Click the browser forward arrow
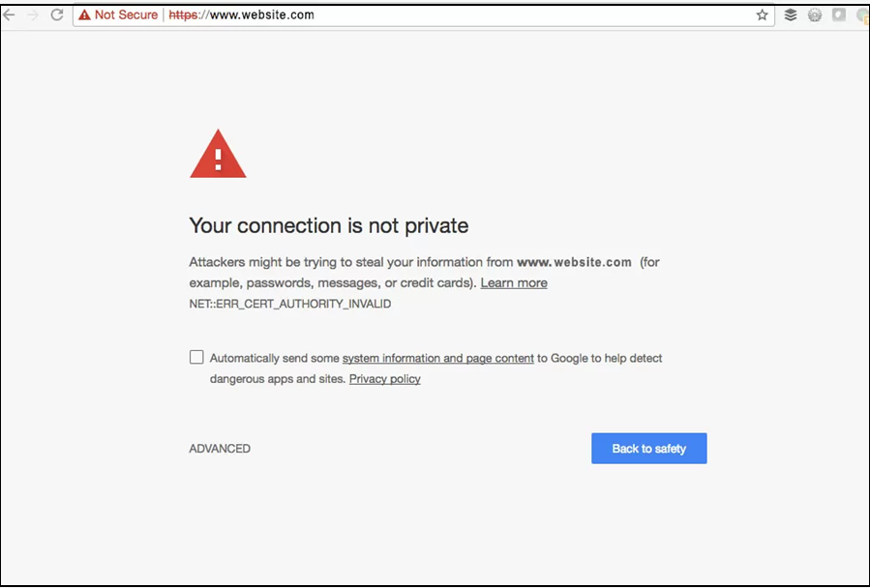The height and width of the screenshot is (588, 870). coord(33,15)
